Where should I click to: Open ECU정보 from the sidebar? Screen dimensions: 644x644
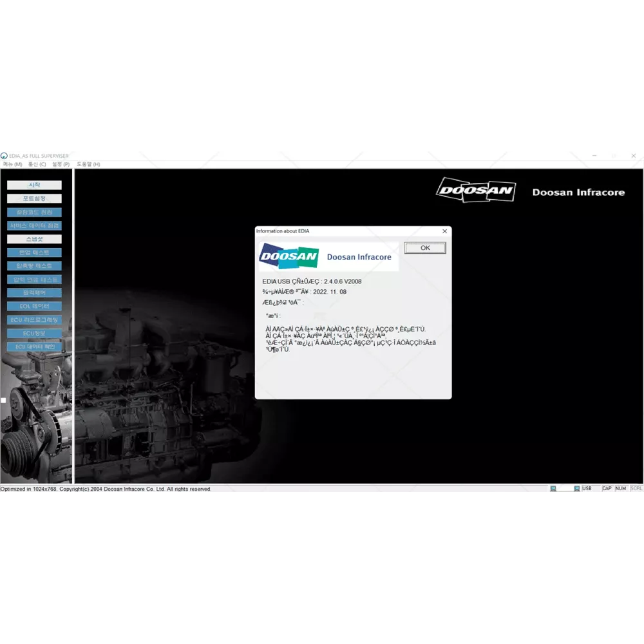[34, 333]
